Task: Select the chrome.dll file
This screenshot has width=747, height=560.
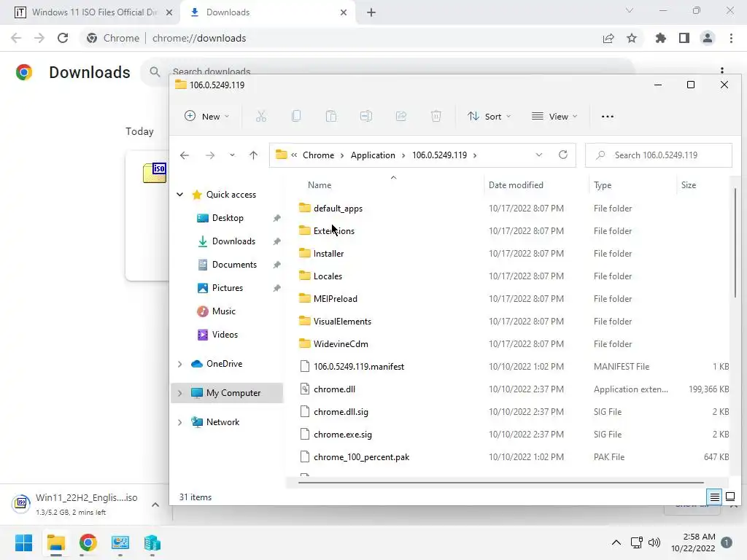Action: click(x=334, y=389)
